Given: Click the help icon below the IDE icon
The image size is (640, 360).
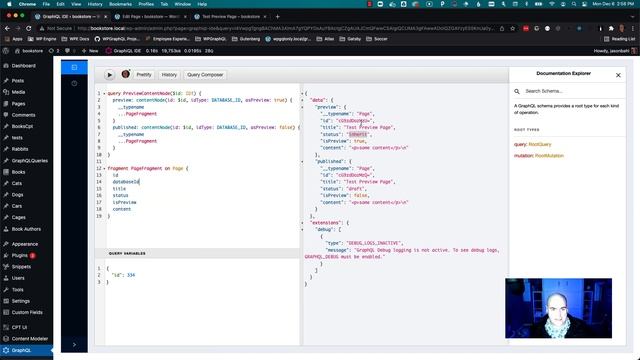Looking at the screenshot, I should pos(74,83).
